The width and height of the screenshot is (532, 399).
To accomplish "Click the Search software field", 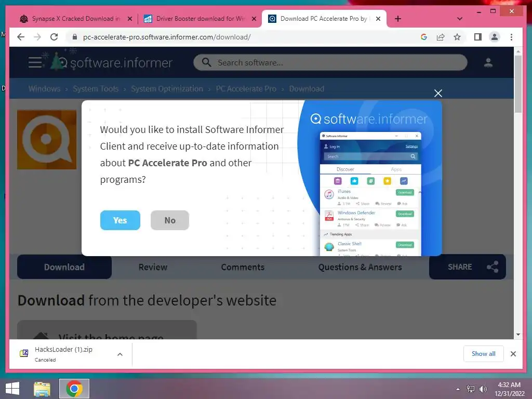I will tap(330, 62).
